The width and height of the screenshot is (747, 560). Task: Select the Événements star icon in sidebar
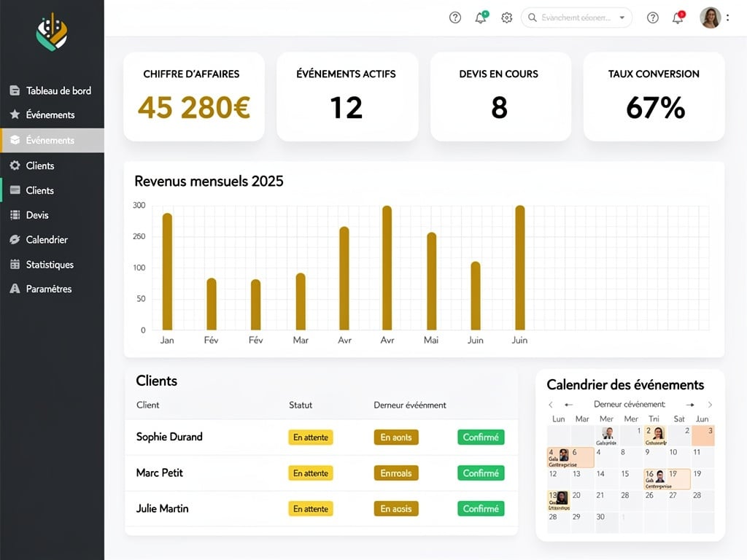pyautogui.click(x=16, y=114)
